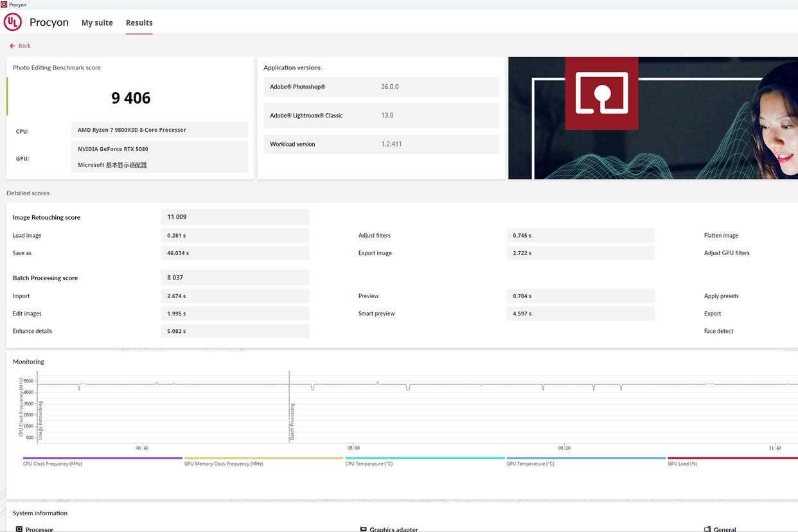The width and height of the screenshot is (798, 532).
Task: Click the General system info icon
Action: (707, 529)
